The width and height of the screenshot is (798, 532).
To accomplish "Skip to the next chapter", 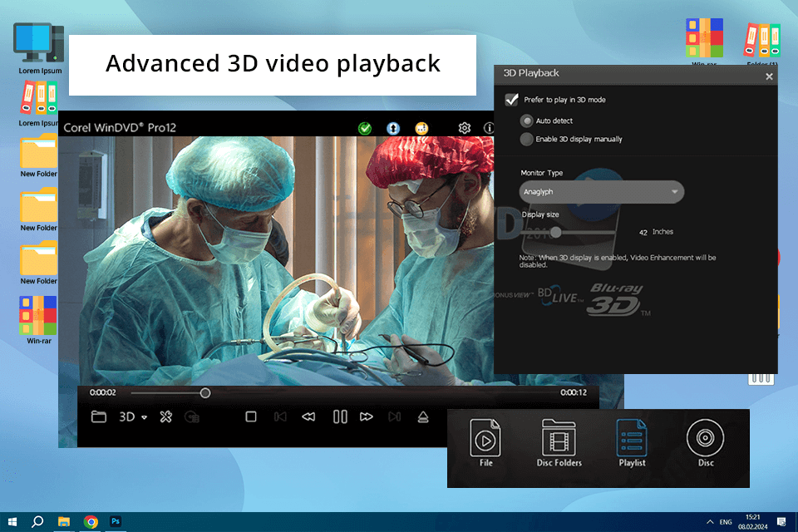I will coord(394,417).
